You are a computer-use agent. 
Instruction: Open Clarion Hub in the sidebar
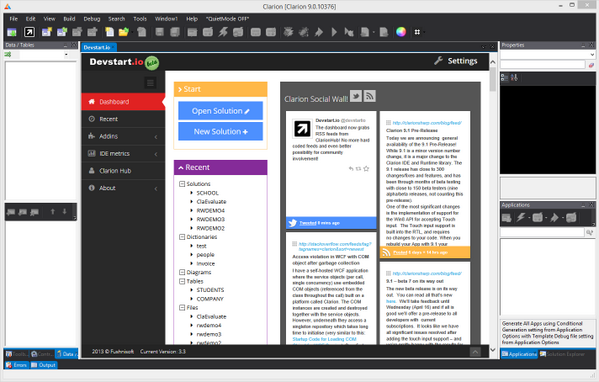[123, 171]
